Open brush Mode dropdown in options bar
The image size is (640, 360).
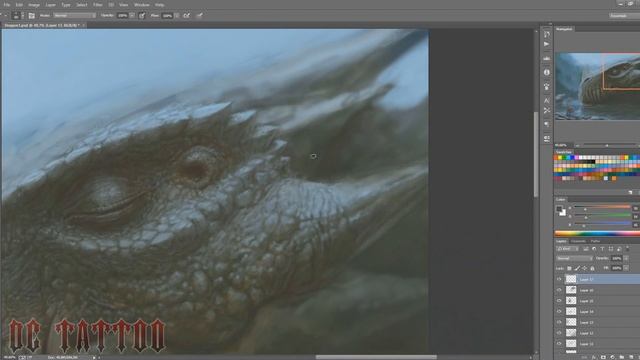click(x=74, y=16)
